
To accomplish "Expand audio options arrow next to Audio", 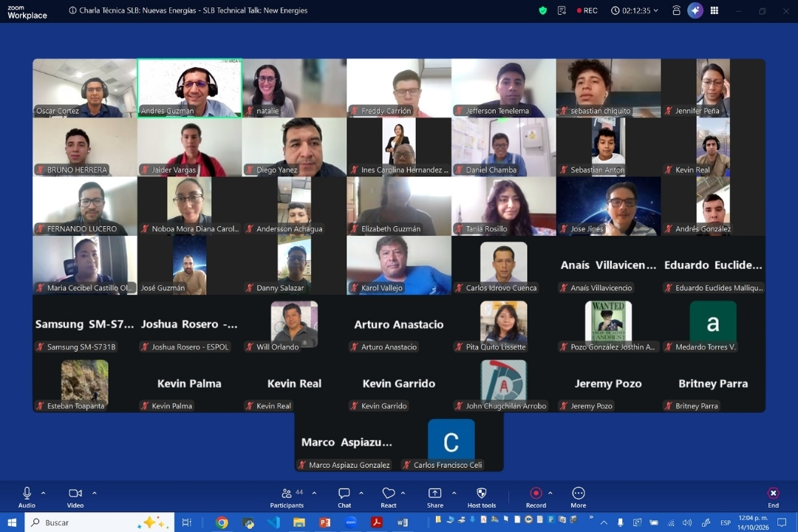I will coord(44,493).
